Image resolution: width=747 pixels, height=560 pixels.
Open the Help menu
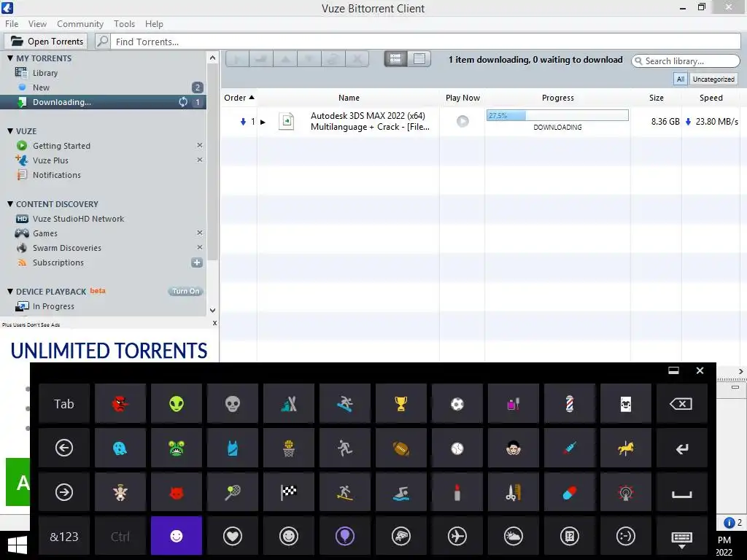coord(154,24)
